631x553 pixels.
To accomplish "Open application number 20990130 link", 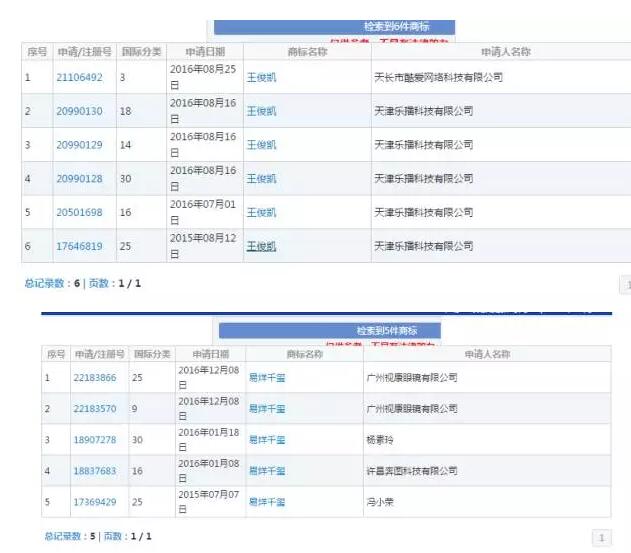I will click(79, 111).
